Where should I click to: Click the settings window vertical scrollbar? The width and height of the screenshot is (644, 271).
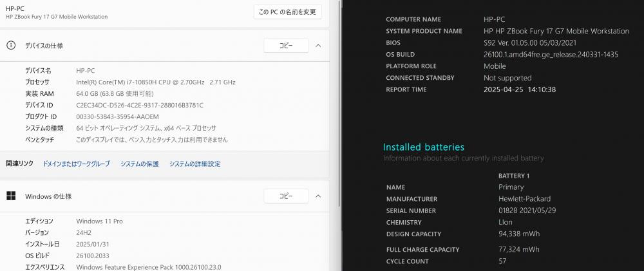point(339,102)
